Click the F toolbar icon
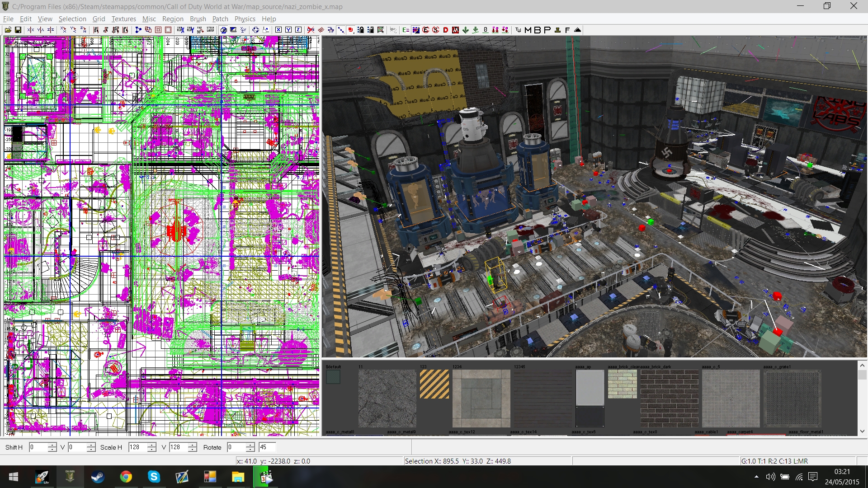Viewport: 868px width, 488px height. (567, 30)
